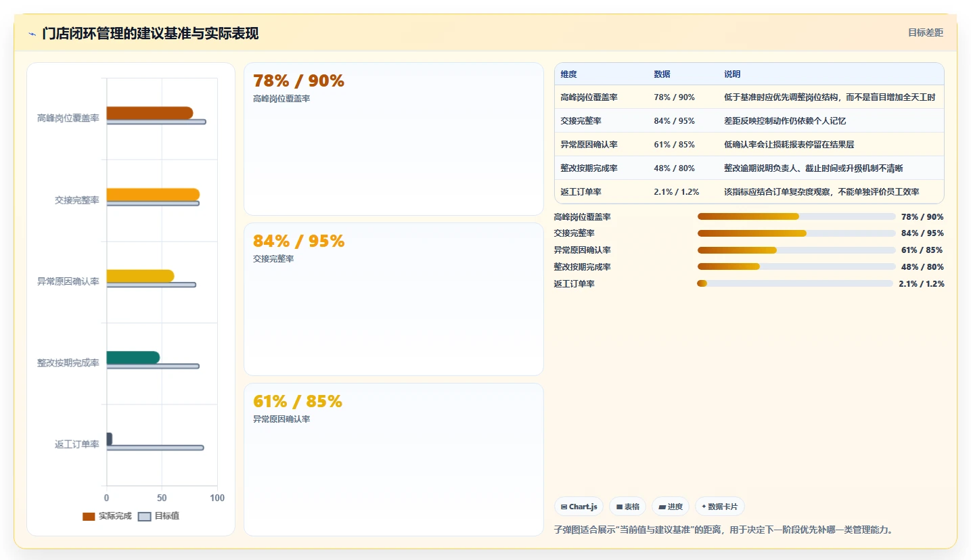Click the yellow 异常原因确认率 actual bar in chart
The width and height of the screenshot is (971, 560).
pos(140,276)
